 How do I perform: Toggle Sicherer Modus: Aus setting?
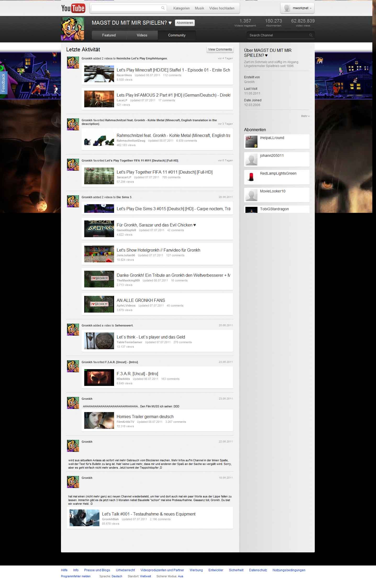coord(180,576)
